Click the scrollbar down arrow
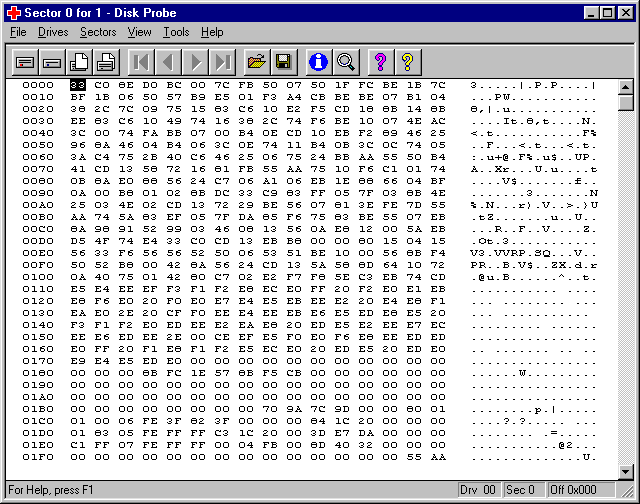Image resolution: width=640 pixels, height=504 pixels. [626, 472]
